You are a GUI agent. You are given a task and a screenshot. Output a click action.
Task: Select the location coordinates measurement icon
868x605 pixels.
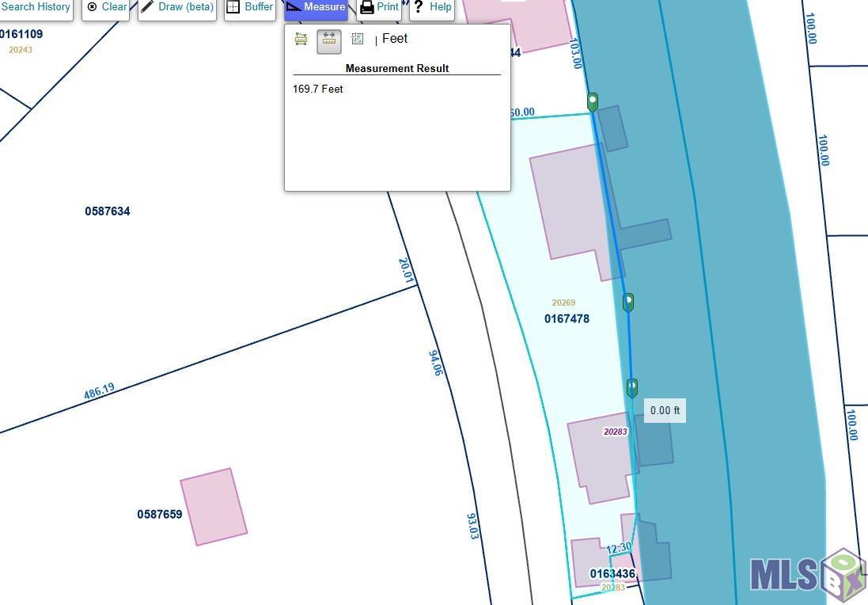point(358,39)
